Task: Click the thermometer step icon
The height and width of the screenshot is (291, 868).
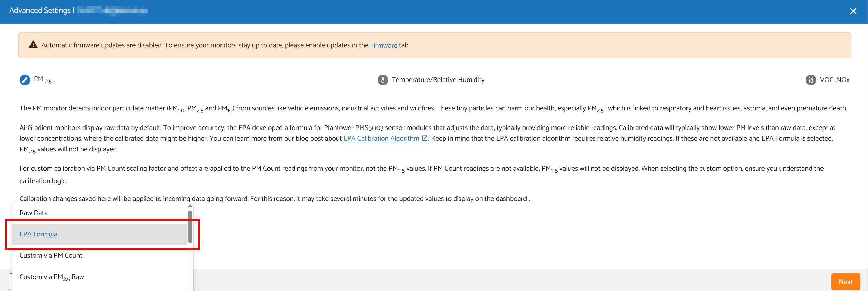Action: tap(382, 80)
